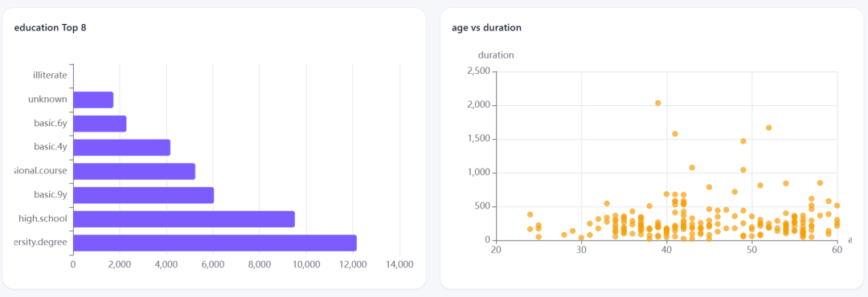The height and width of the screenshot is (297, 868).
Task: Click the education Top 8 title
Action: (x=50, y=28)
